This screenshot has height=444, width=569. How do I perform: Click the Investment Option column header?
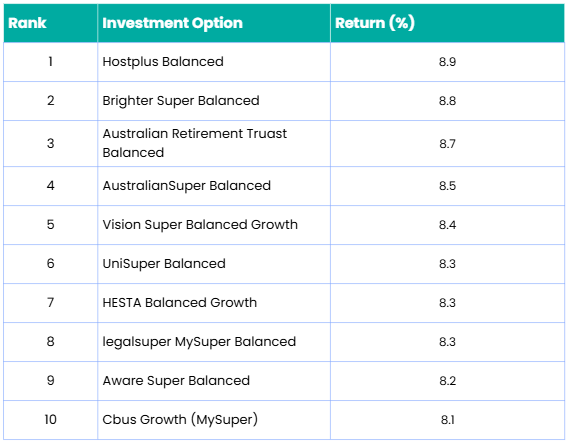[214, 23]
